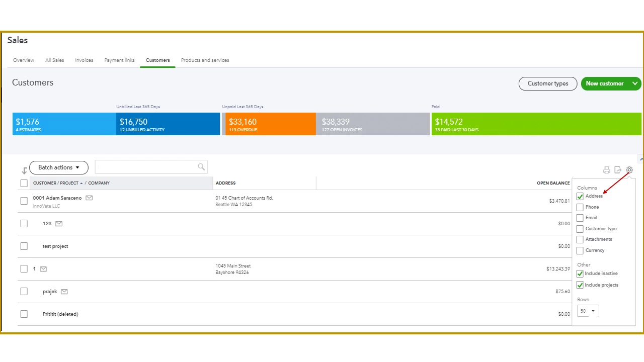Click the export to Excel icon
Screen dimensions: 644x362
pyautogui.click(x=618, y=170)
